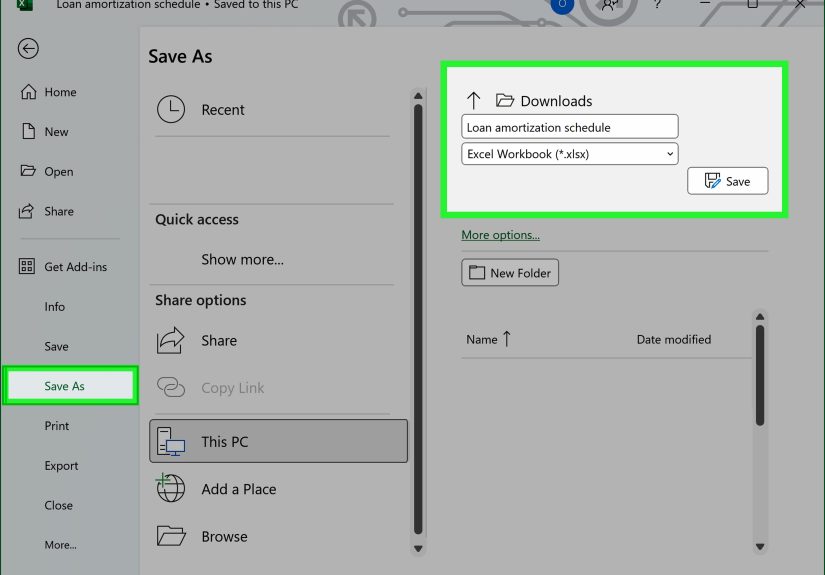Click the Open folder icon in sidebar

coord(27,170)
